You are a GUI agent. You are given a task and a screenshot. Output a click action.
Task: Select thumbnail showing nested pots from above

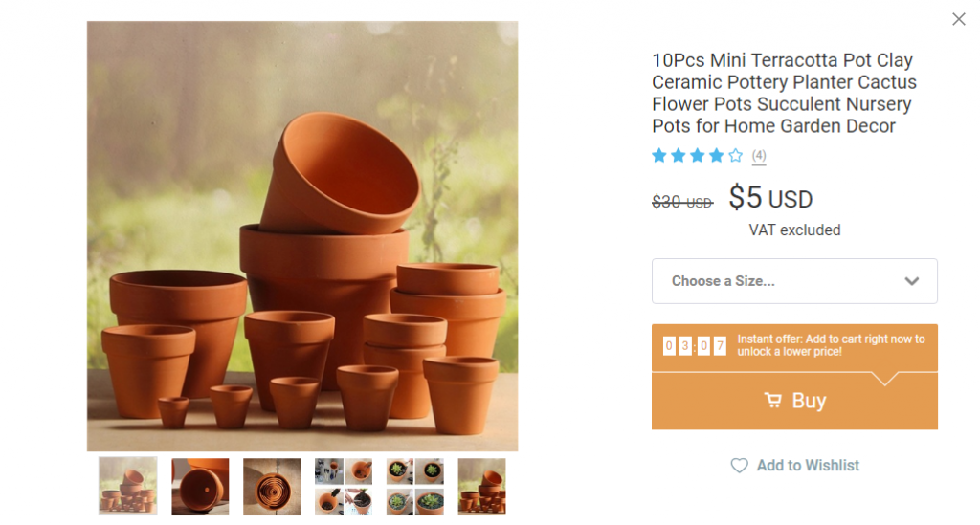[272, 486]
